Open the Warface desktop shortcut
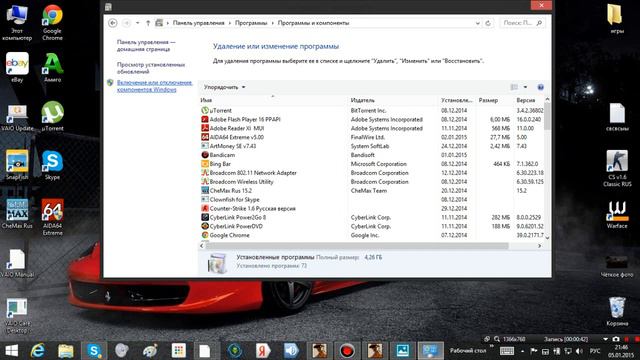Viewport: 640px width, 360px height. (x=617, y=214)
